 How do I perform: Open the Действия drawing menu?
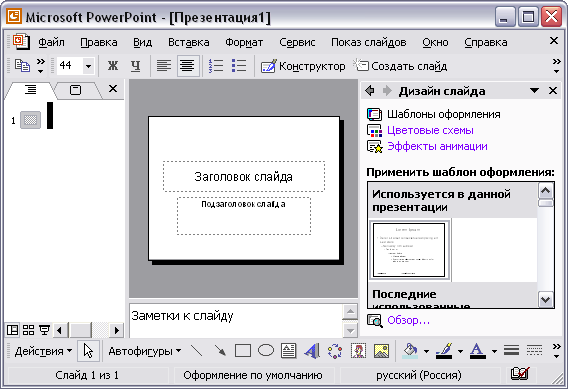43,351
